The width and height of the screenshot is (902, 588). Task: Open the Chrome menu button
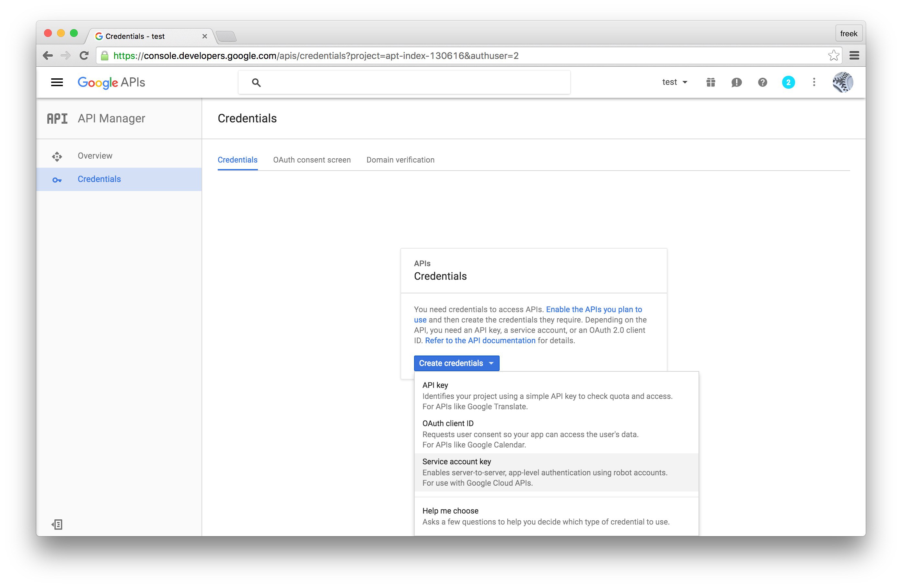click(x=854, y=56)
